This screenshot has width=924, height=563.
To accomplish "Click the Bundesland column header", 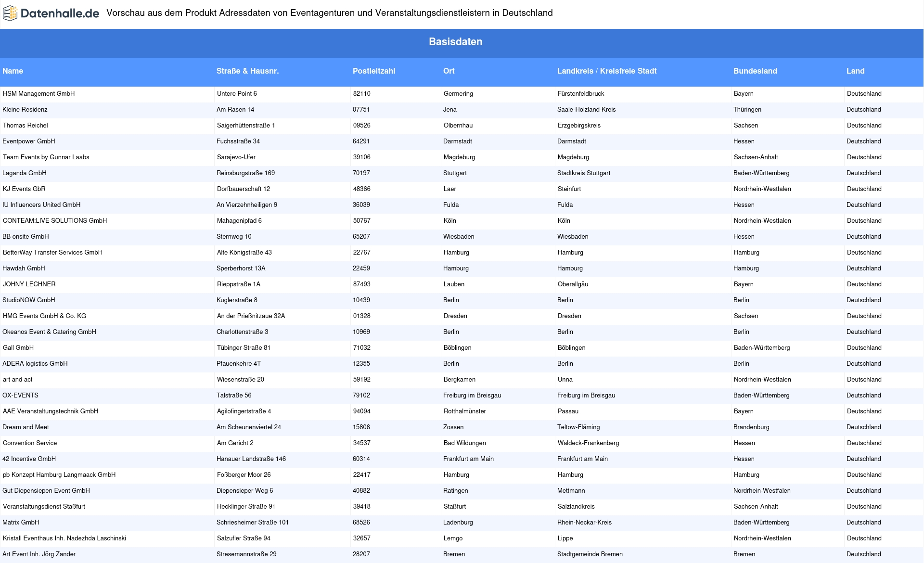I will pos(755,71).
